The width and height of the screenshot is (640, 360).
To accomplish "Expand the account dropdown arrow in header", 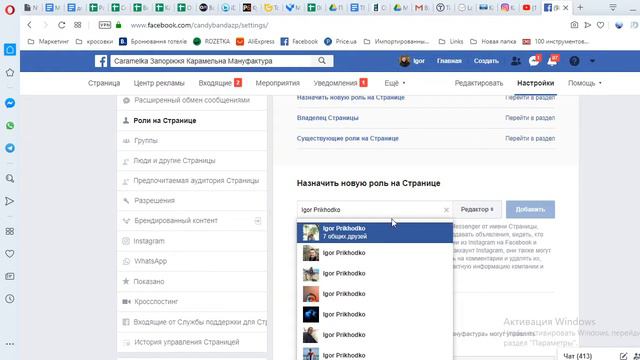I will 592,61.
